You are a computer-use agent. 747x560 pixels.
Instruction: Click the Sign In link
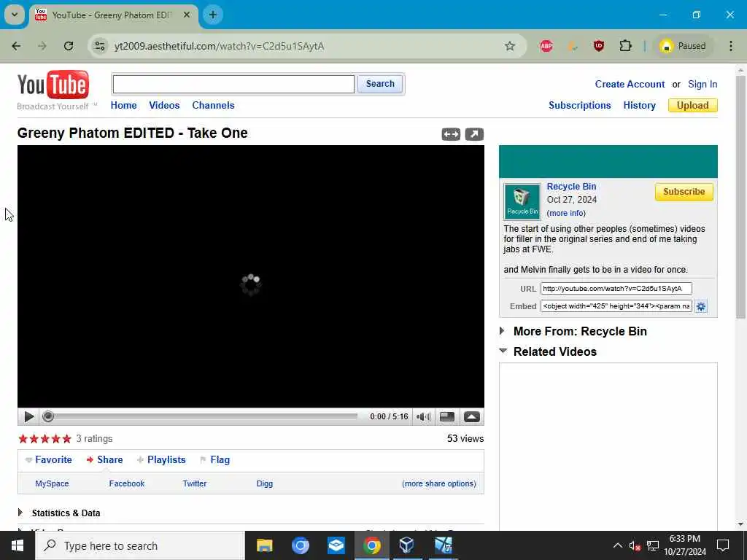tap(703, 85)
